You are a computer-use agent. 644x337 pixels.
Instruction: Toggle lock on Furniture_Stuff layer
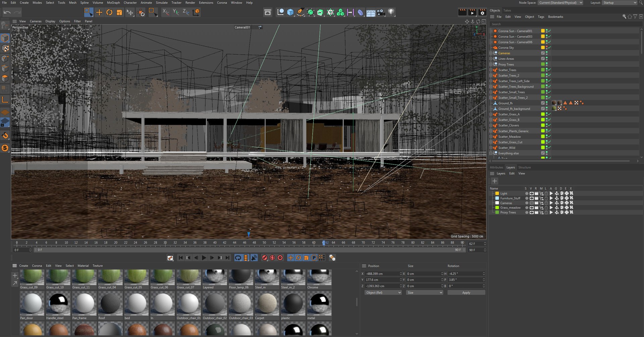[x=546, y=198]
